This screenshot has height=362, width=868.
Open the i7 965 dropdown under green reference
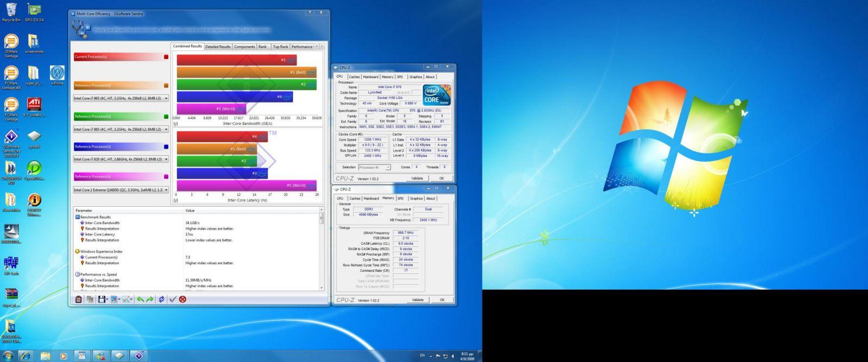[x=121, y=130]
